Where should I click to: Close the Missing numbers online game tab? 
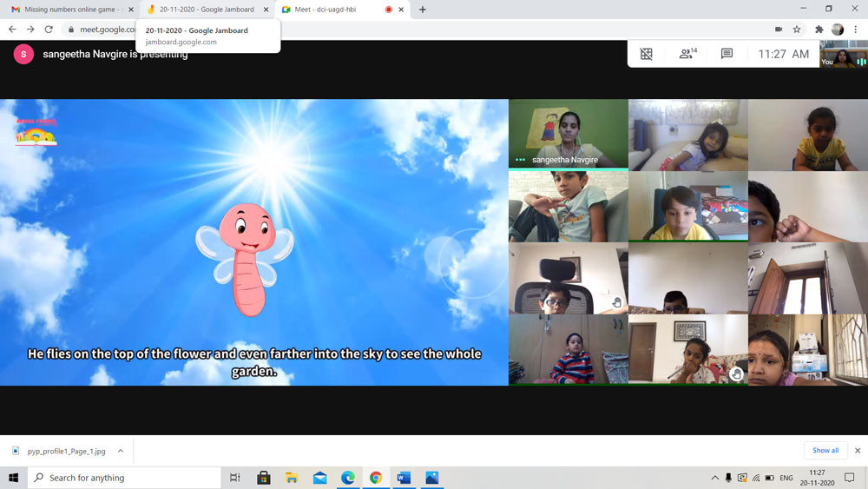click(x=131, y=10)
